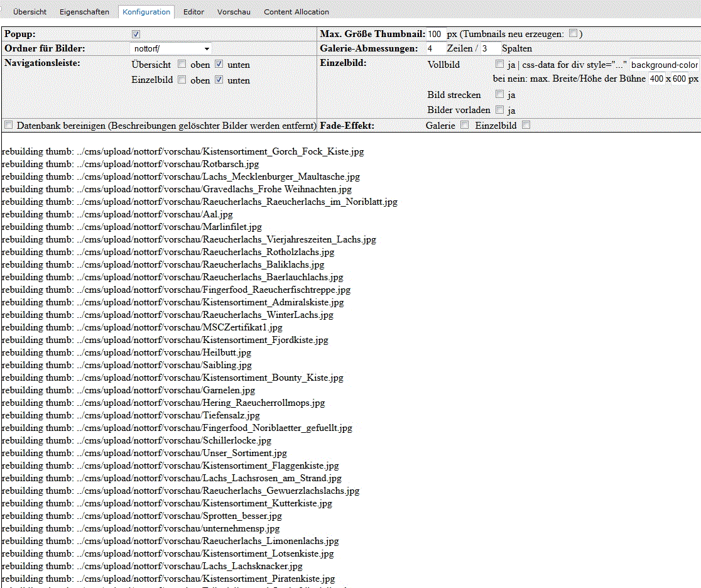The image size is (701, 588).
Task: Open the Editor tab
Action: point(193,12)
